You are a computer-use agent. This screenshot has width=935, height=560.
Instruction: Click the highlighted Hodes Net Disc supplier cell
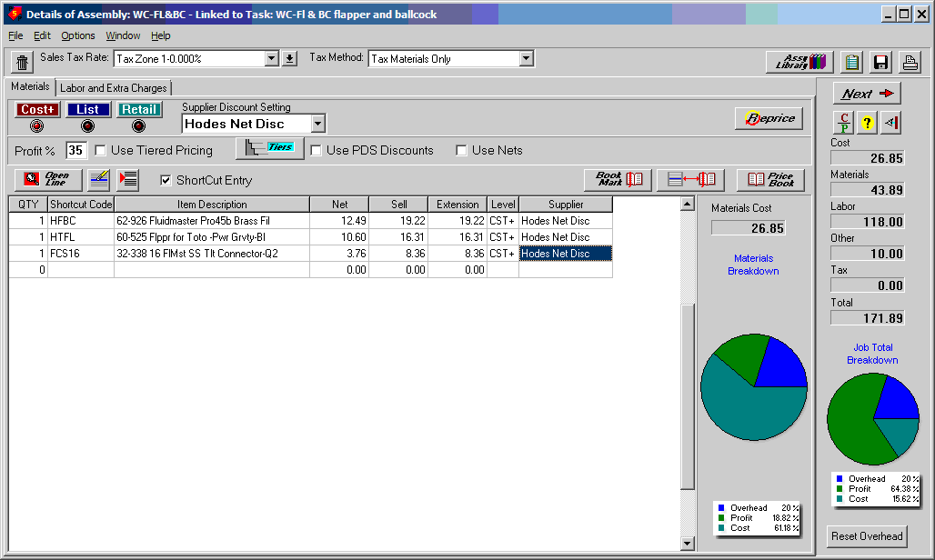pyautogui.click(x=566, y=254)
